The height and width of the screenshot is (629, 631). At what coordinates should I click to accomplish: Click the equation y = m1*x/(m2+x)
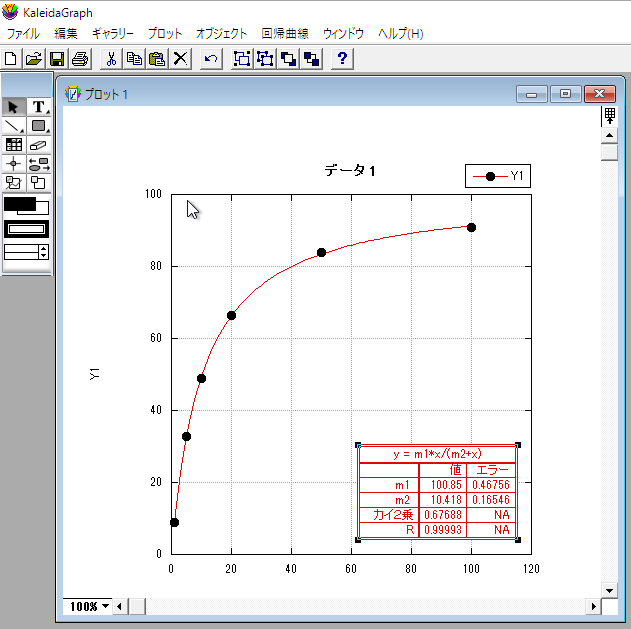click(437, 454)
